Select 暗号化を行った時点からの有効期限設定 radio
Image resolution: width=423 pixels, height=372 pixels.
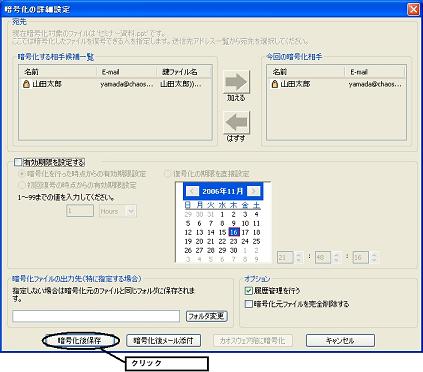[x=22, y=174]
